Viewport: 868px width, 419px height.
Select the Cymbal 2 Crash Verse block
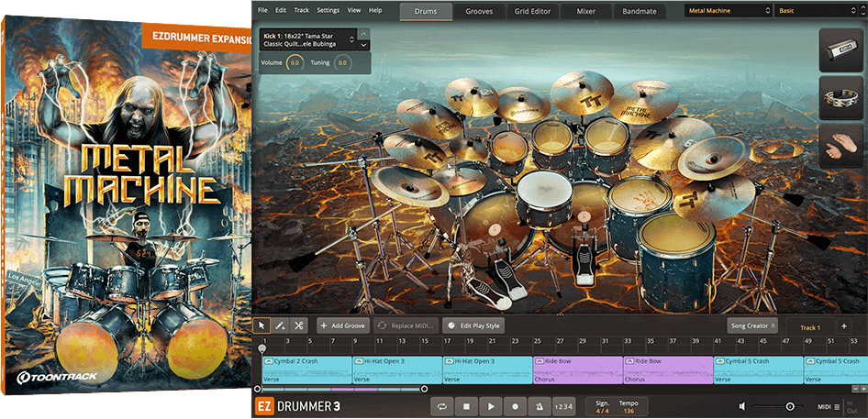click(x=307, y=370)
